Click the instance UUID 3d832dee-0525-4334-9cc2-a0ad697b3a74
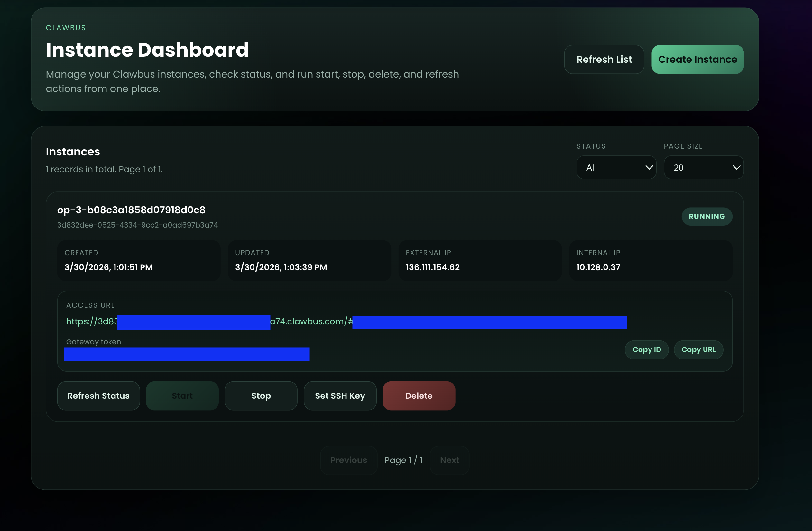The image size is (812, 531). [x=137, y=225]
